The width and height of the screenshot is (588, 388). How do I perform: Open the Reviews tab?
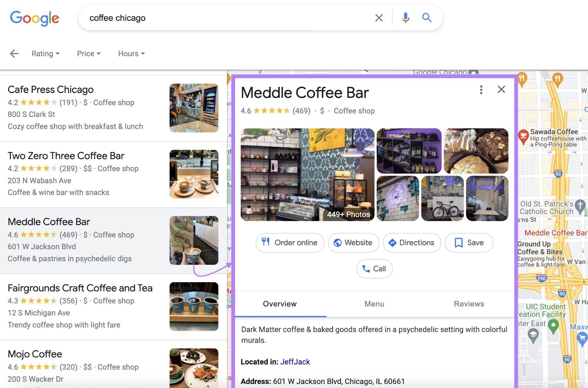(469, 304)
